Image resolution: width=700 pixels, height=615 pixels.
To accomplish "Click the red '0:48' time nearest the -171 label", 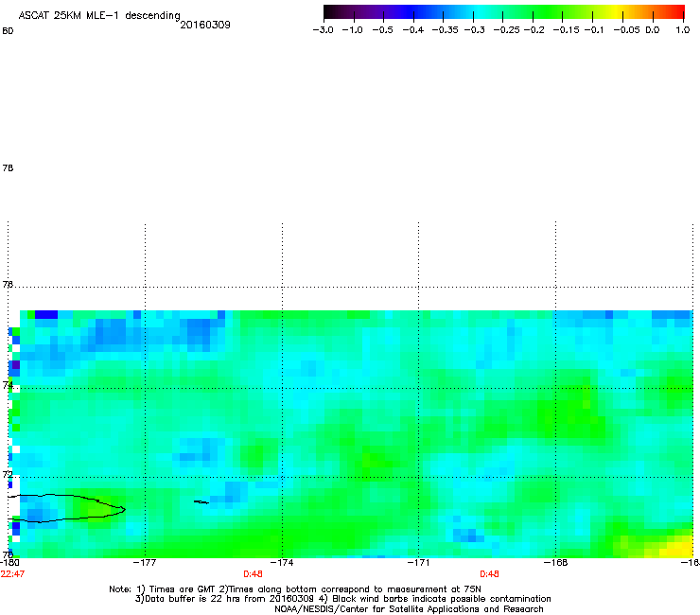I will (489, 574).
